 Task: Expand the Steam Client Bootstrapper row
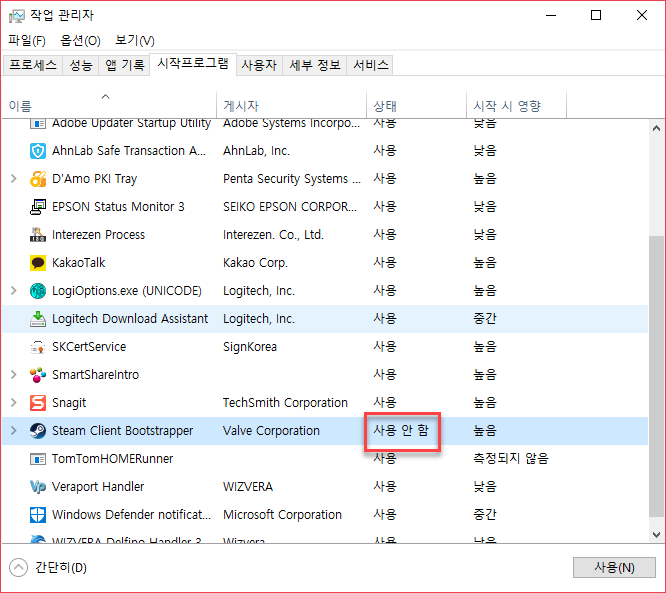click(x=14, y=430)
